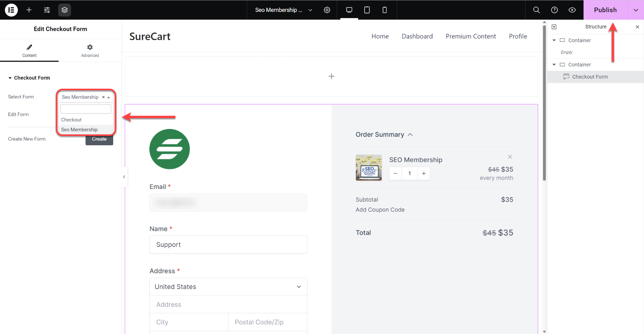Expand the Publish options chevron
Viewport: 644px width, 334px height.
[636, 10]
